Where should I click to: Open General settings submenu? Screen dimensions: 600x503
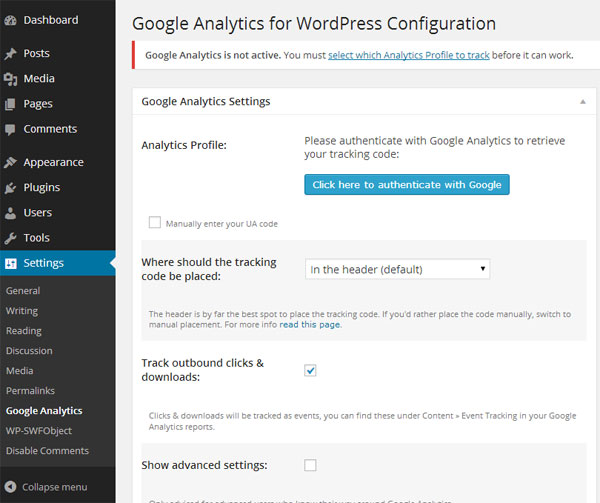coord(23,291)
